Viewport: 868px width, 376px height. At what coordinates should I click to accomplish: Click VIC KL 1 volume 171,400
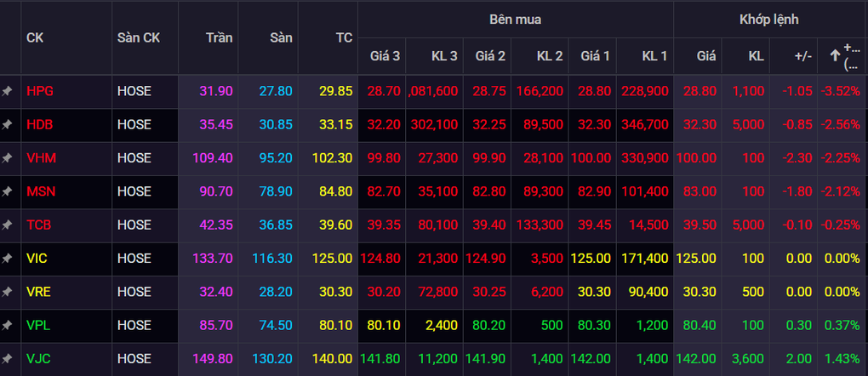[645, 259]
